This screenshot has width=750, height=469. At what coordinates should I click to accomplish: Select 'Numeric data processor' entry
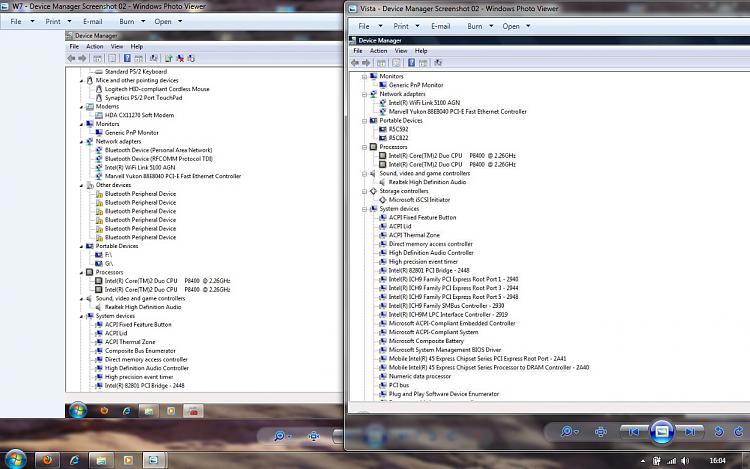[419, 376]
